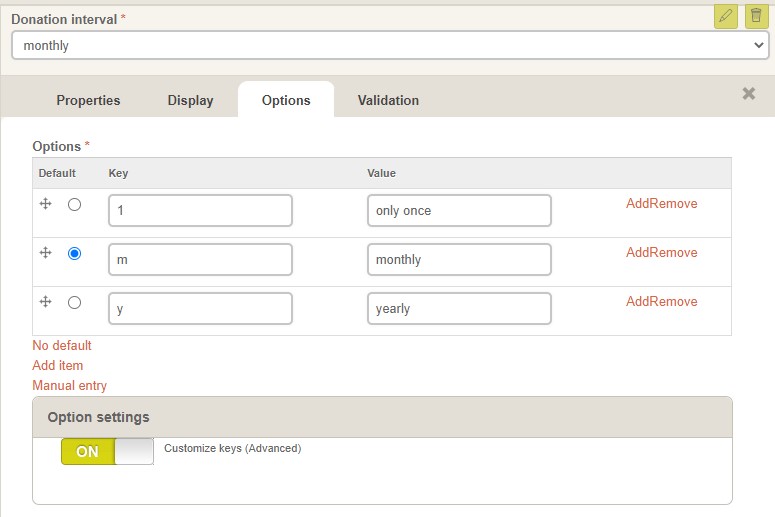Switch to the Properties tab
This screenshot has height=517, width=775.
click(x=88, y=100)
